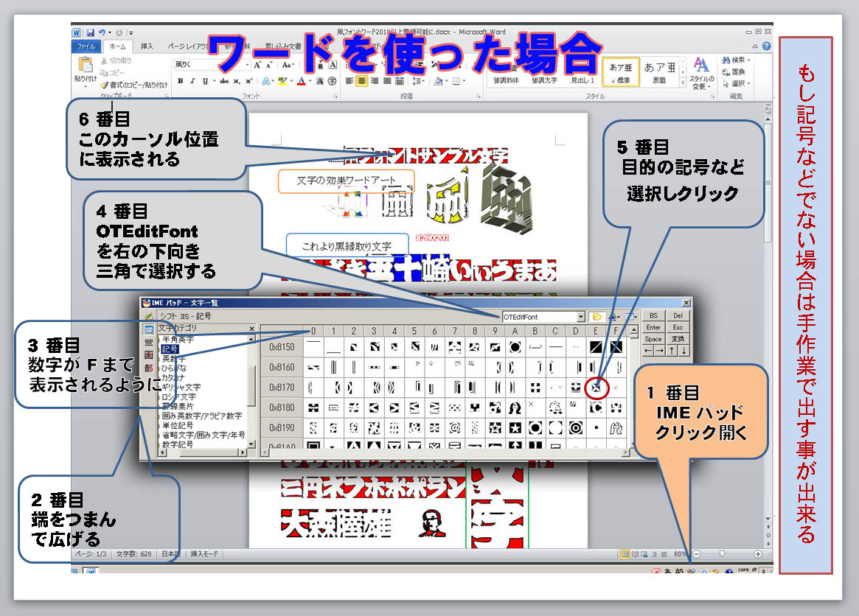Click the Text Effects glowing A icon

(x=265, y=81)
